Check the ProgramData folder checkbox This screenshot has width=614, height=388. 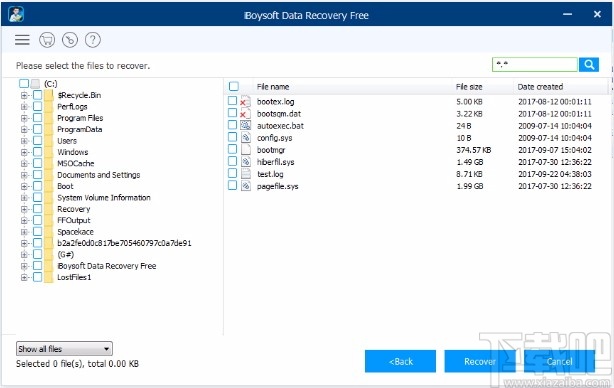(x=38, y=129)
